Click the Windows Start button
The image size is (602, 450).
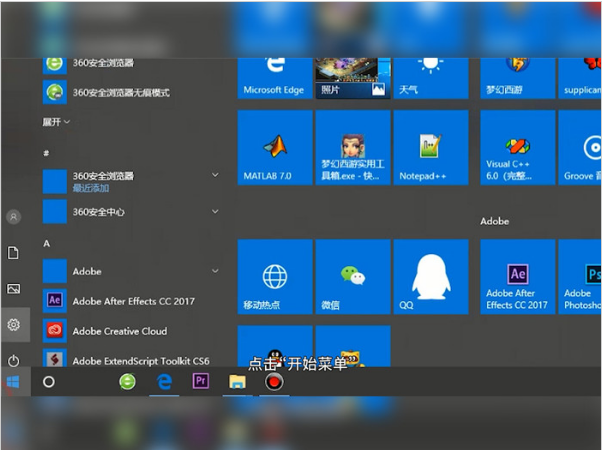[14, 382]
